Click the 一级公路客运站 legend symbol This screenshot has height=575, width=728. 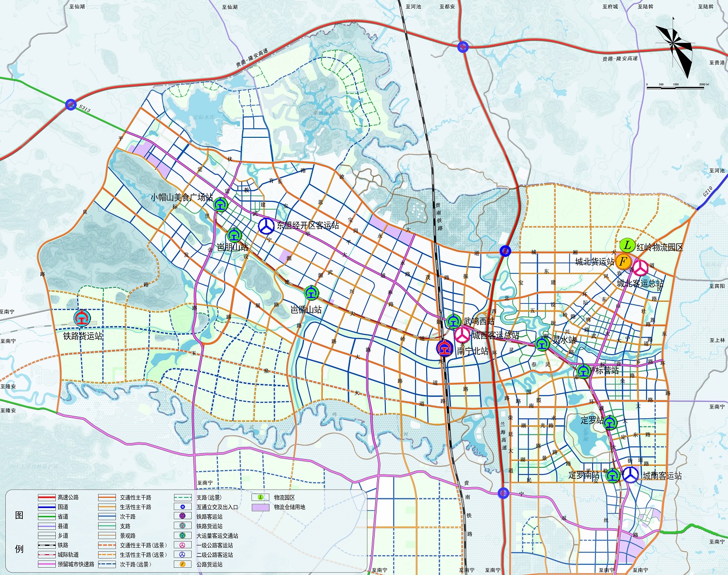[182, 545]
